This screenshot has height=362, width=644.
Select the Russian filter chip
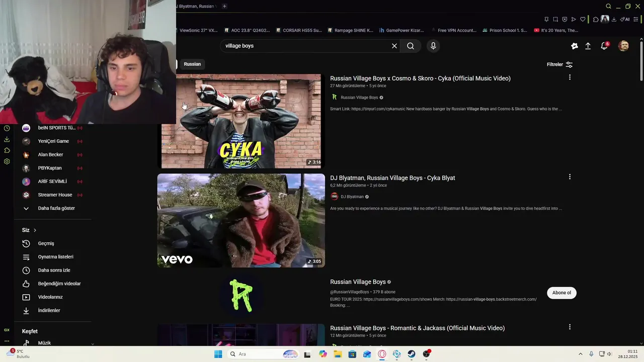[192, 64]
